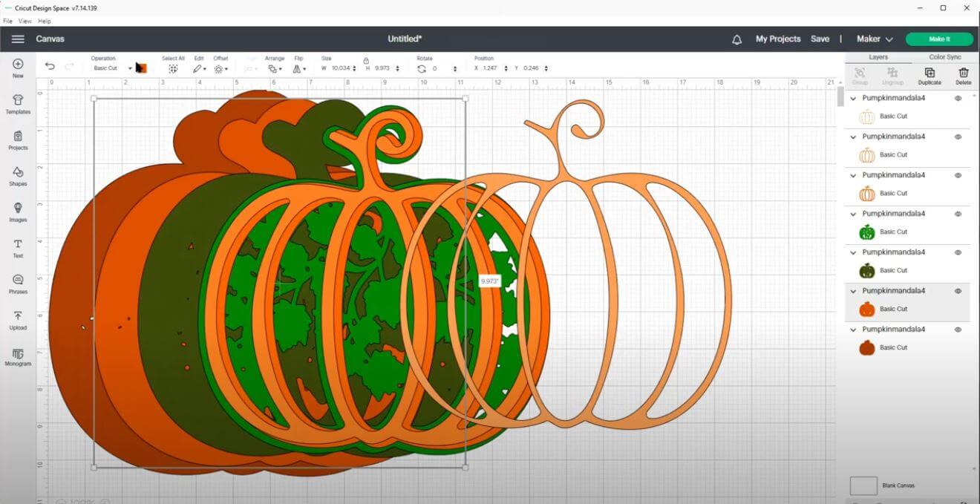
Task: Click the Height size field
Action: (x=383, y=68)
